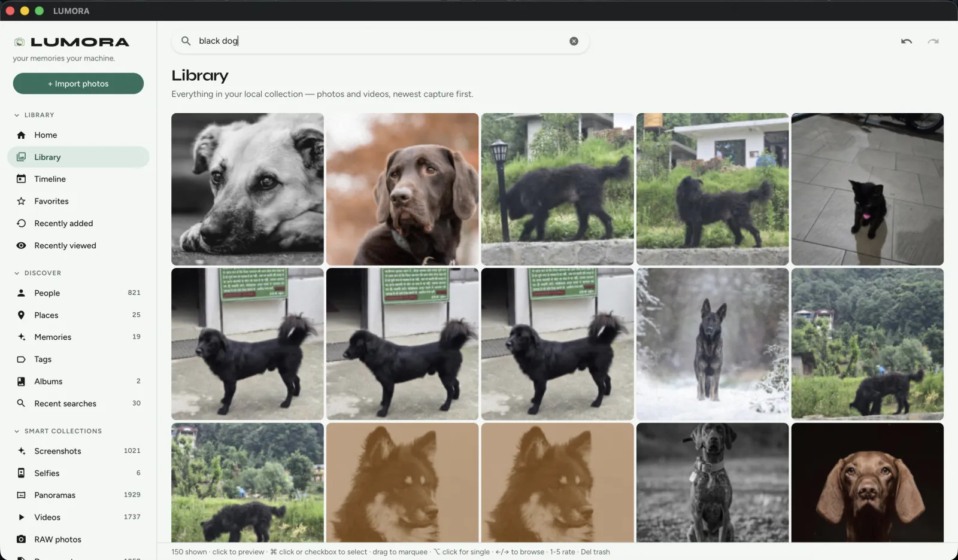The width and height of the screenshot is (958, 560).
Task: Open the grayscale dog wearing harness photo
Action: tap(713, 483)
